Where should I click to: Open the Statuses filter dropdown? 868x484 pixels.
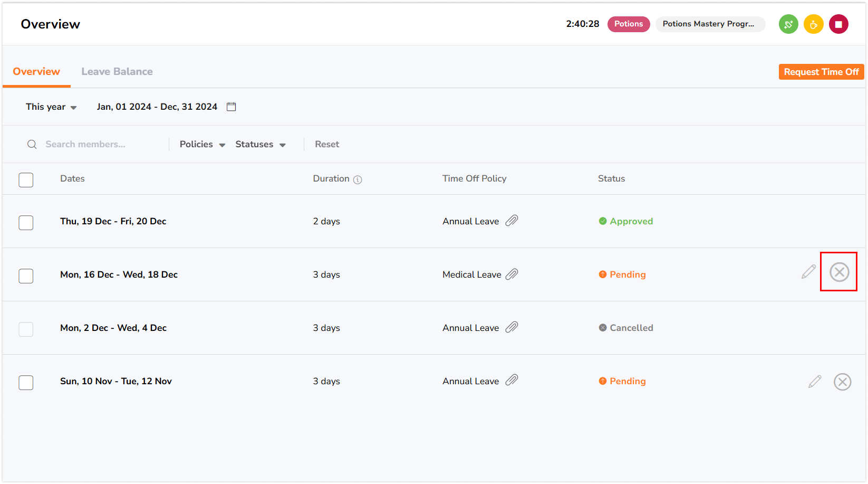(261, 144)
